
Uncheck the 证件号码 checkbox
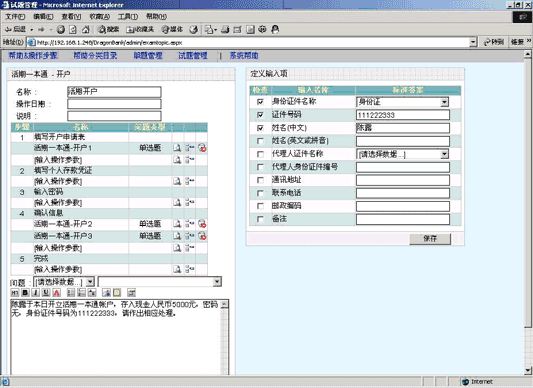coord(260,115)
